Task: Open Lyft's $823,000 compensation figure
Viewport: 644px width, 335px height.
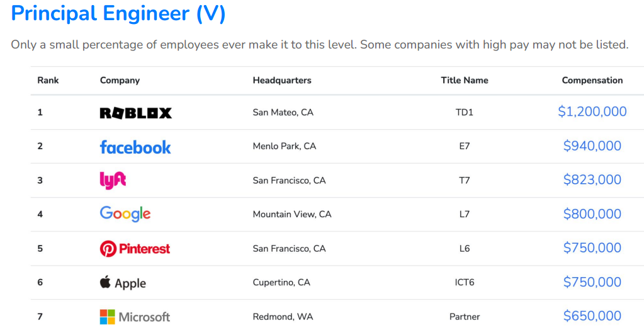Action: point(592,180)
